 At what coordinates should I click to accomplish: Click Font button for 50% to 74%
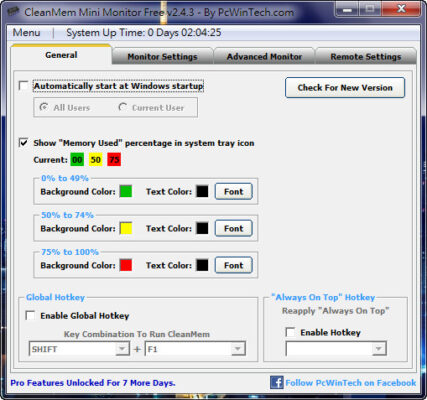(234, 229)
